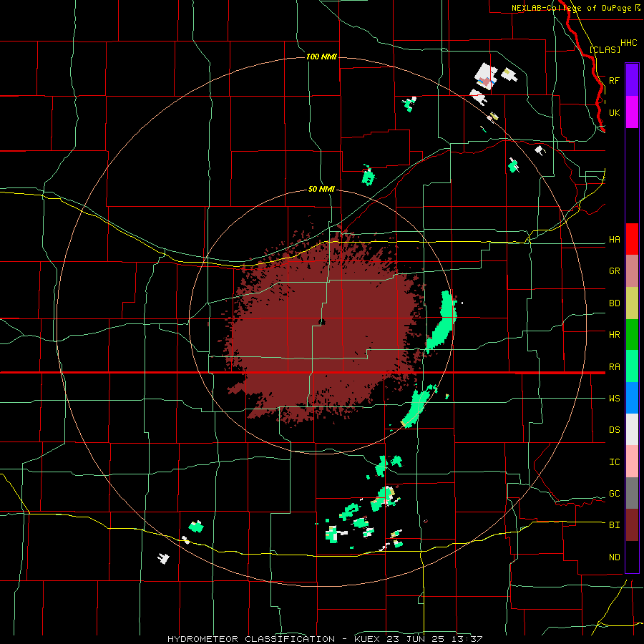Click the IC legend label
The width and height of the screenshot is (644, 644).
coord(614,462)
